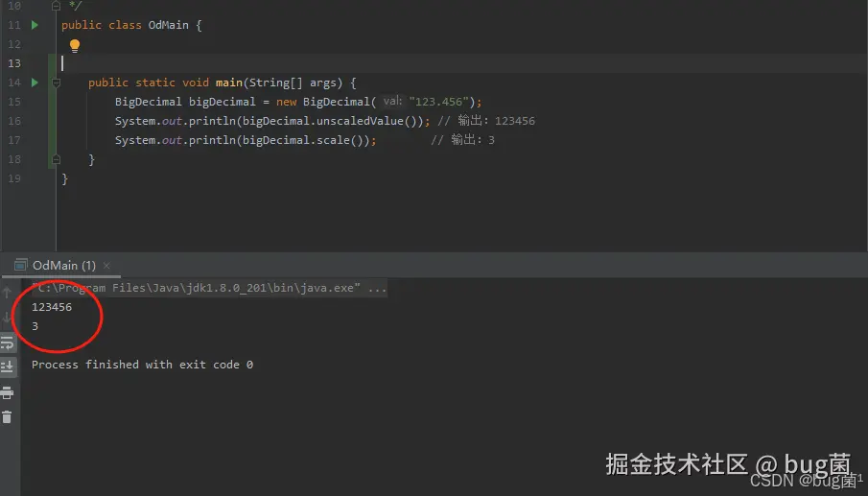Click the val: parameter hint
Viewport: 868px width, 496px height.
[392, 102]
